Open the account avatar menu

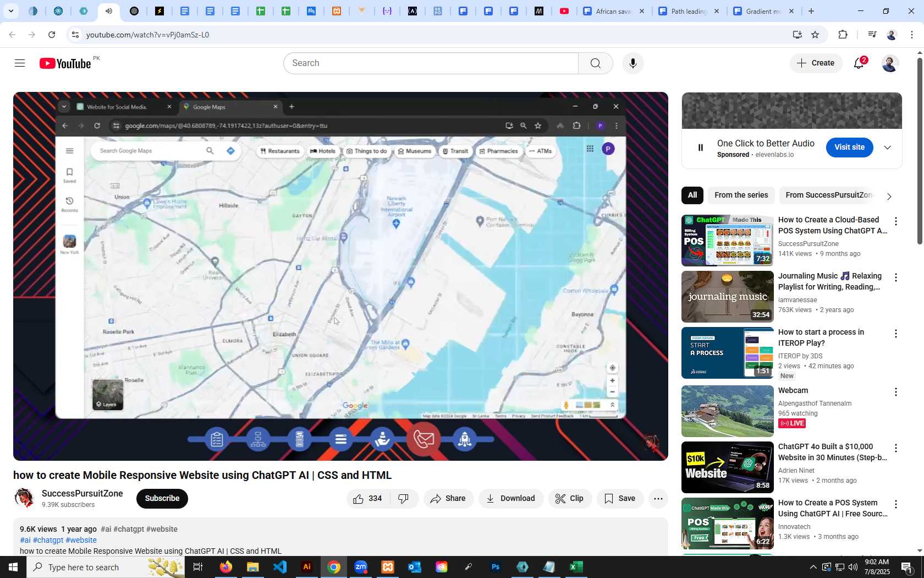click(890, 63)
